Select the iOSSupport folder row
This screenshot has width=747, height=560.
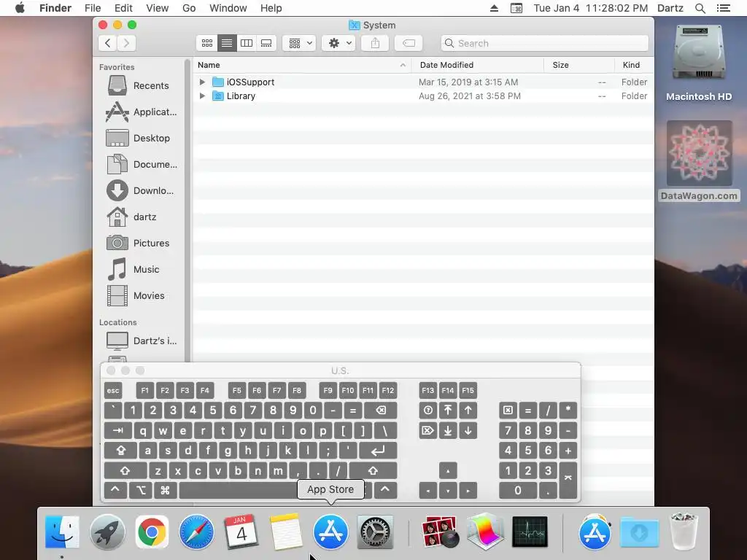coord(423,82)
